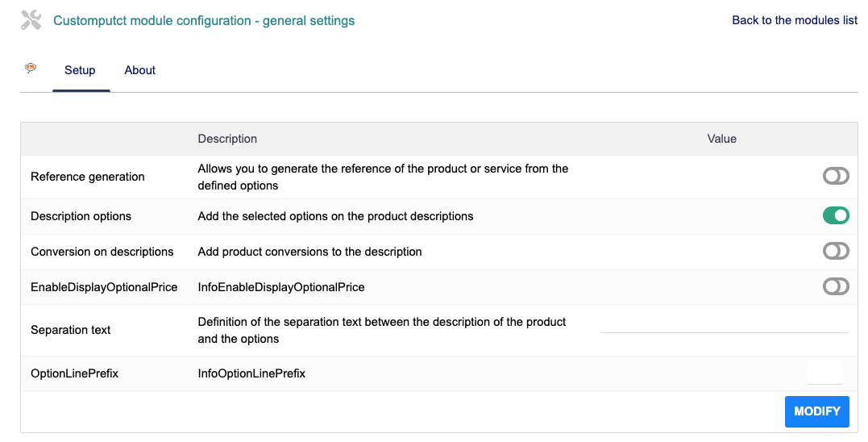Go back to the modules list
The width and height of the screenshot is (868, 442).
point(794,20)
